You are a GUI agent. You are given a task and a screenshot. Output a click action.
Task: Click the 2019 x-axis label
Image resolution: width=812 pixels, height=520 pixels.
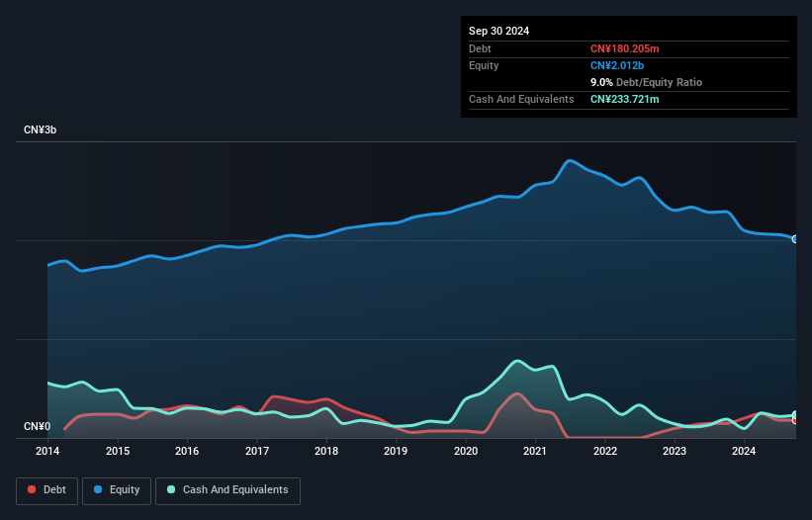[396, 451]
